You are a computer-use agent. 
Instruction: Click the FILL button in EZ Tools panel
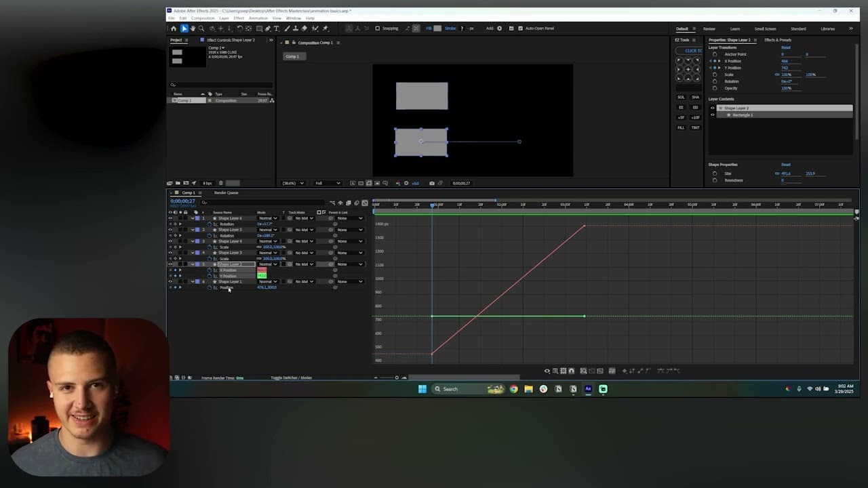[x=680, y=127]
